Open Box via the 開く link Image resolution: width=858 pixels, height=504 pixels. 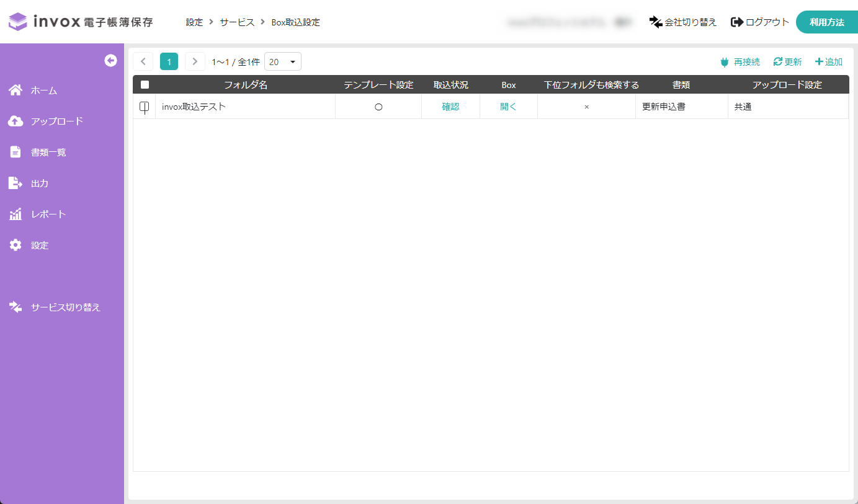click(508, 106)
